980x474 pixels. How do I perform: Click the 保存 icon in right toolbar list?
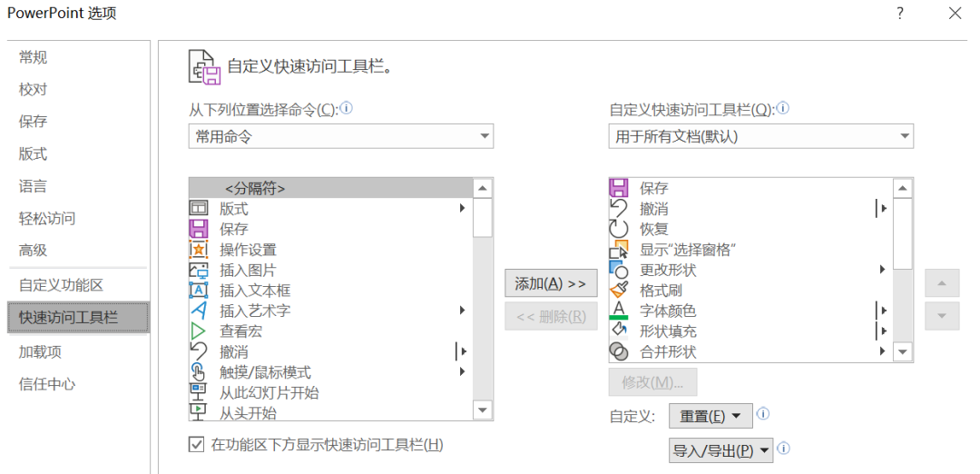pos(618,188)
